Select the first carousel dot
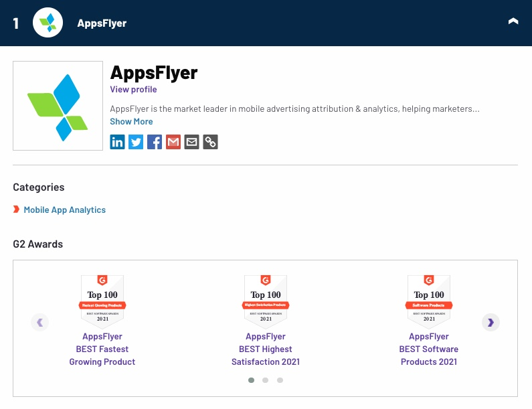Screen dimensions: 532x409 251,380
